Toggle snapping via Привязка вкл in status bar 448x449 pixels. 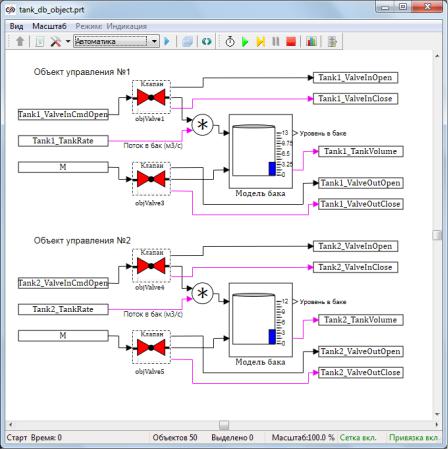pos(413,437)
